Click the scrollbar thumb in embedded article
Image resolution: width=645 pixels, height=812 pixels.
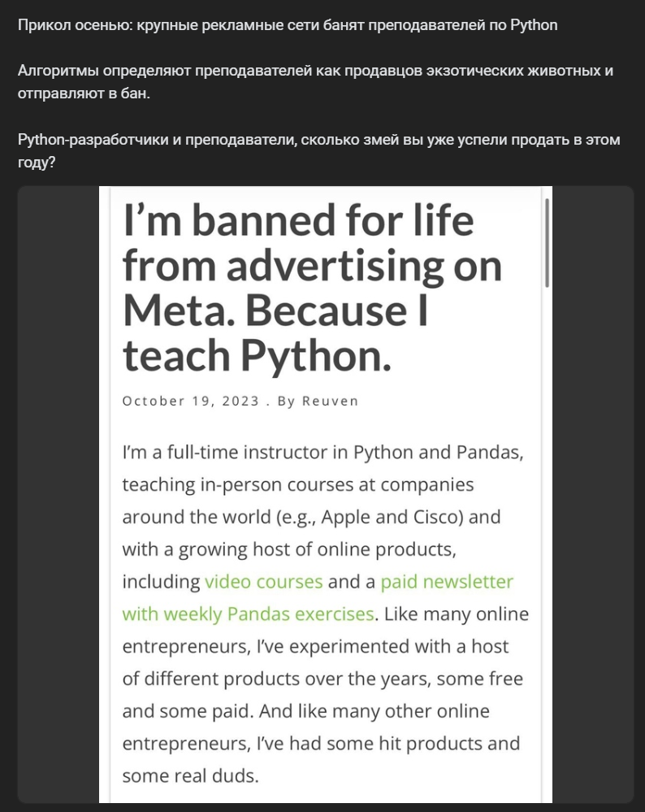[548, 242]
